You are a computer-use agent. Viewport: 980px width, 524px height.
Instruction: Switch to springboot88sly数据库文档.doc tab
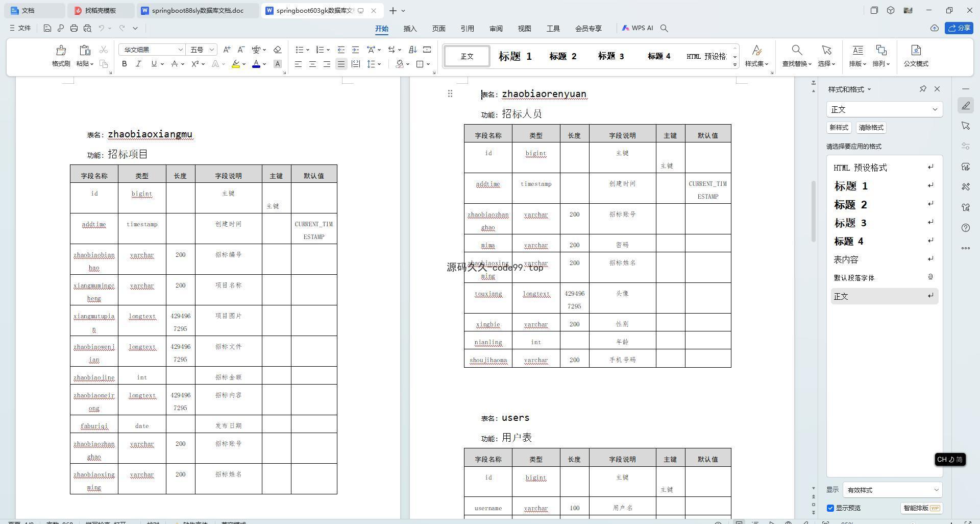pyautogui.click(x=198, y=10)
